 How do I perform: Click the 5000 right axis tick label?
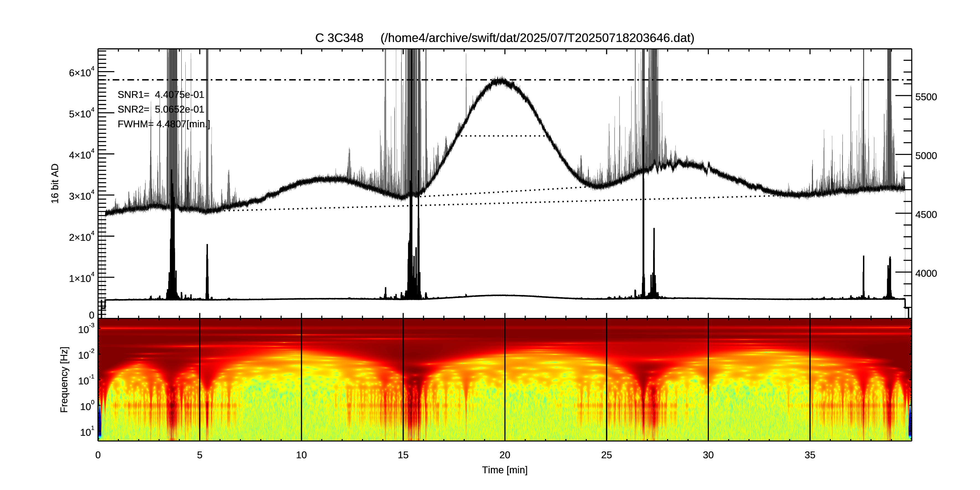(x=926, y=156)
